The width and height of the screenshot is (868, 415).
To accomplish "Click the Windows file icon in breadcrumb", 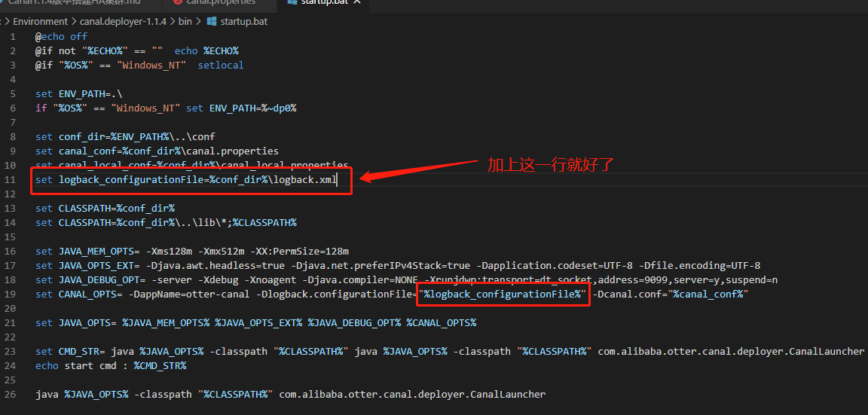I will [x=212, y=22].
